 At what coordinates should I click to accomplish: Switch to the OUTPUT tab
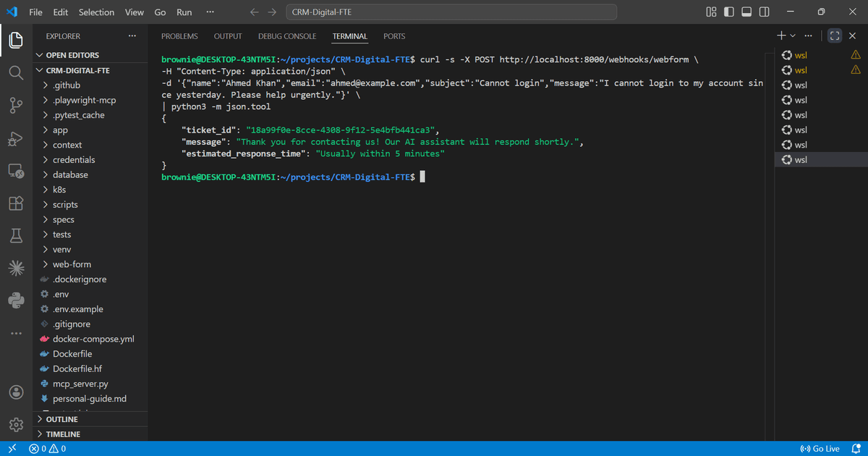pyautogui.click(x=227, y=36)
